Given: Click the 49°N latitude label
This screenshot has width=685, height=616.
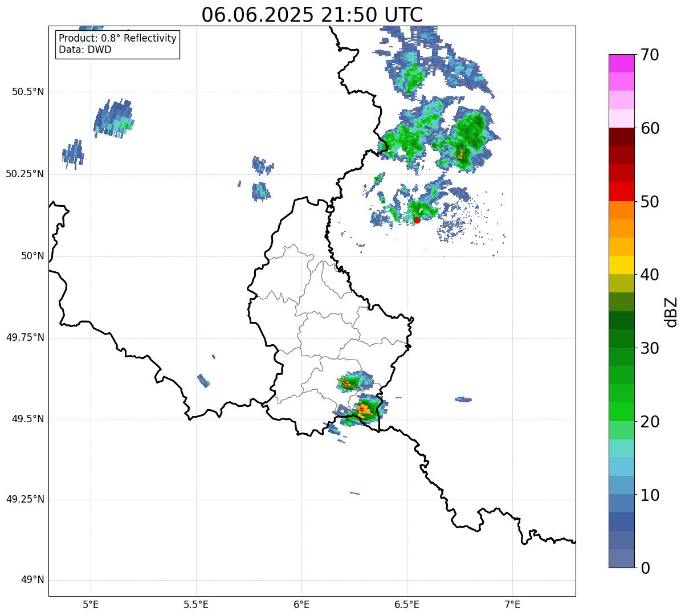Looking at the screenshot, I should [32, 580].
